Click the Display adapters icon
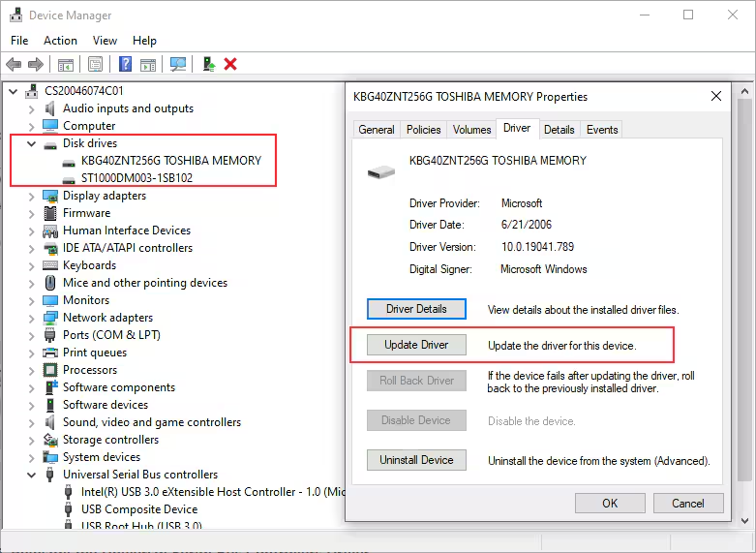Viewport: 756px width, 553px height. (x=50, y=196)
